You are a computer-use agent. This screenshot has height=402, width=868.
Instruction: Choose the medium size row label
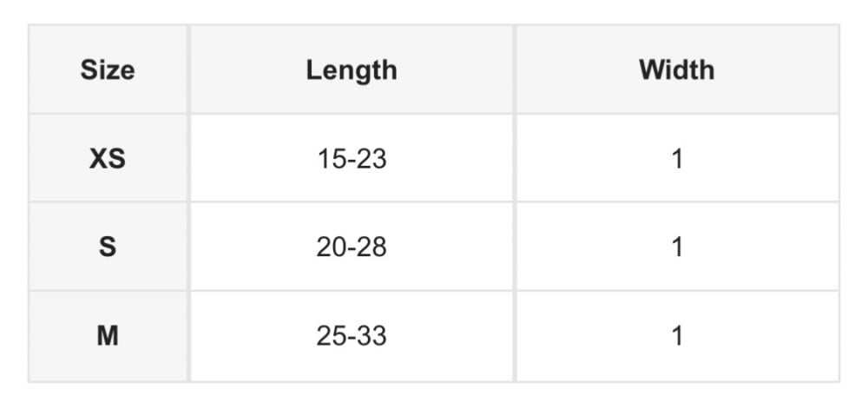108,336
